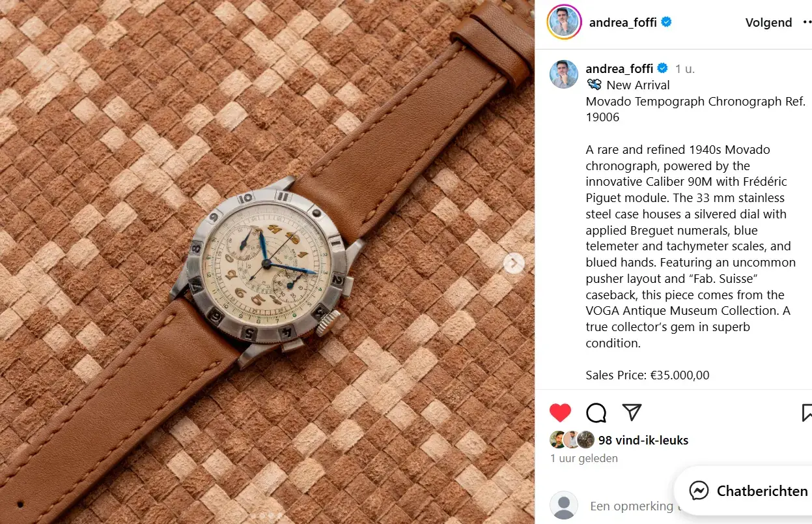Open the more options dots menu
812x524 pixels.
807,22
